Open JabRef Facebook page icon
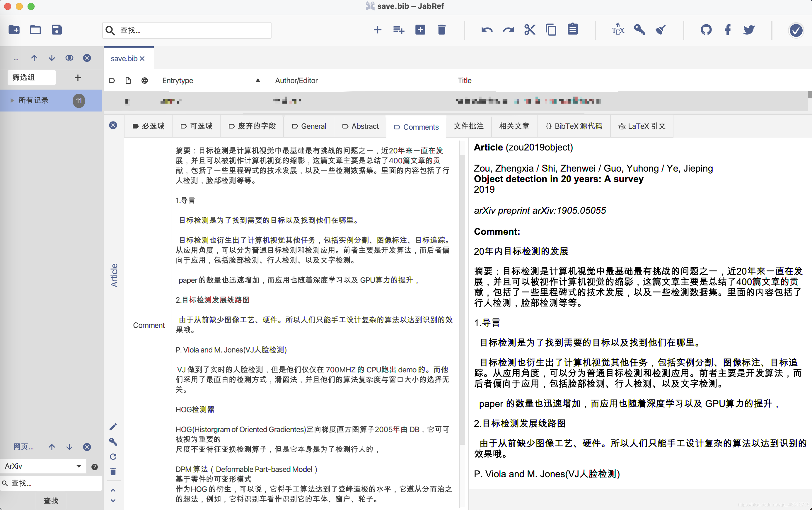812x510 pixels. (x=727, y=30)
